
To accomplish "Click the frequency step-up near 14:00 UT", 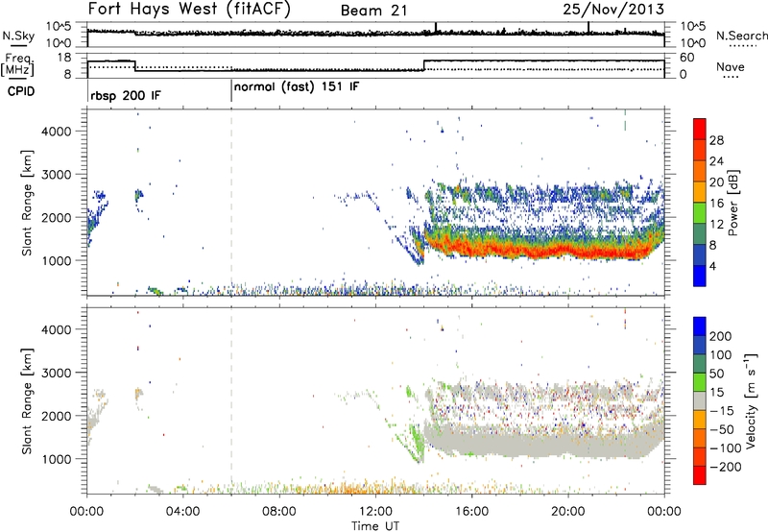I will 424,65.
